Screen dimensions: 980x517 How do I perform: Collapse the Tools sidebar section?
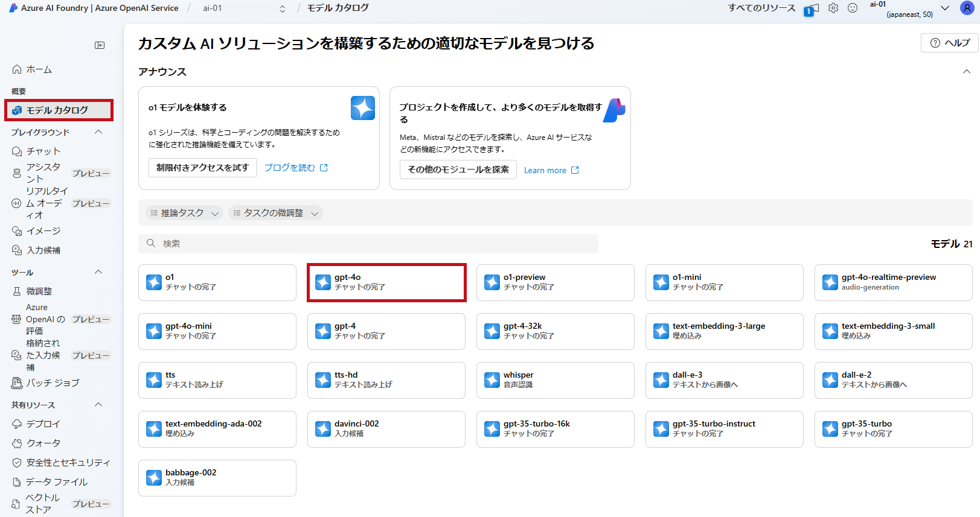coord(98,272)
